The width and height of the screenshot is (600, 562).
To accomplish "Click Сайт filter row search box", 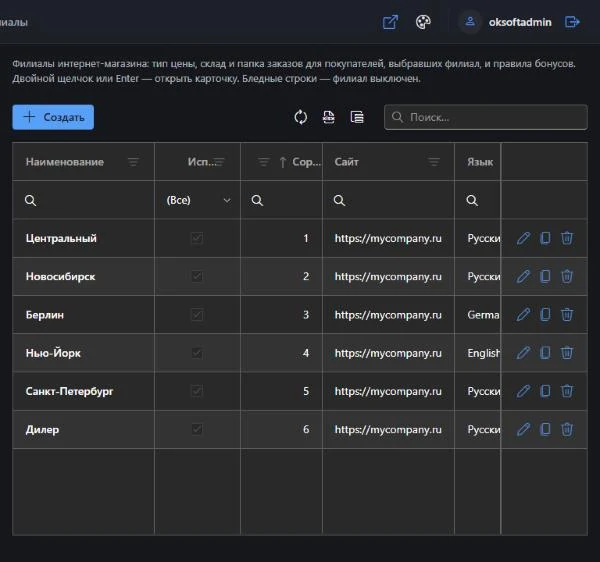I will point(388,200).
